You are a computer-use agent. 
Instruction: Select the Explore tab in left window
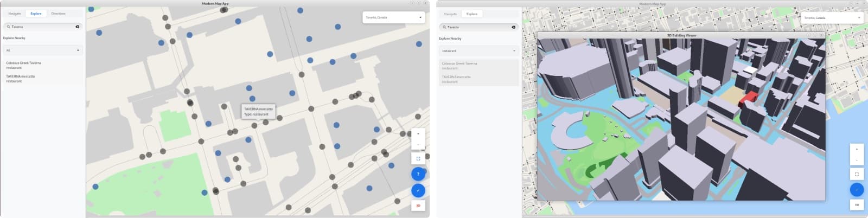pyautogui.click(x=36, y=14)
